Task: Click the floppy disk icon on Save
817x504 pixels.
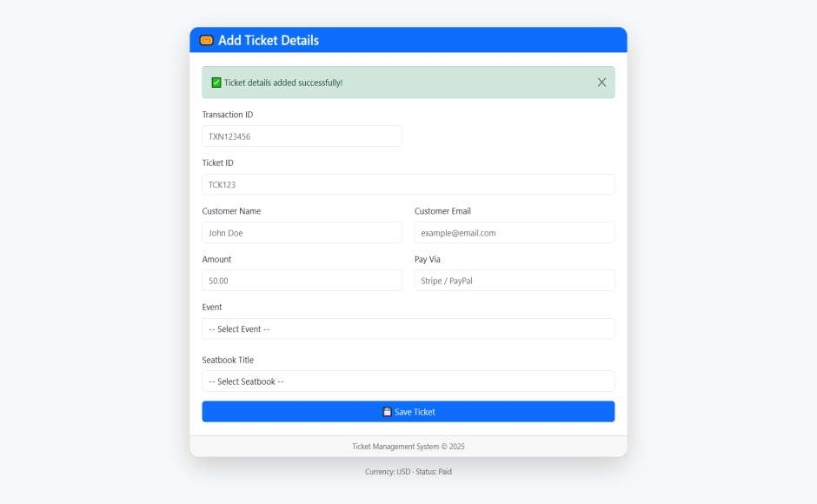Action: pyautogui.click(x=388, y=412)
